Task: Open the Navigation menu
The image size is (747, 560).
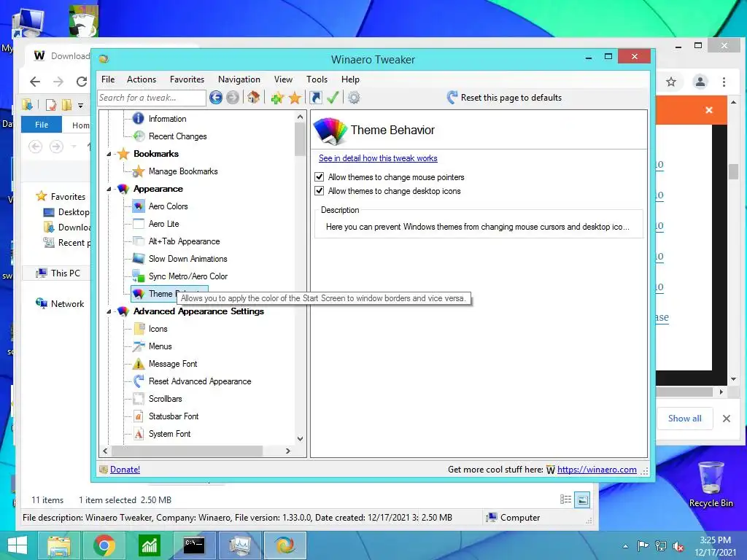Action: pyautogui.click(x=239, y=79)
